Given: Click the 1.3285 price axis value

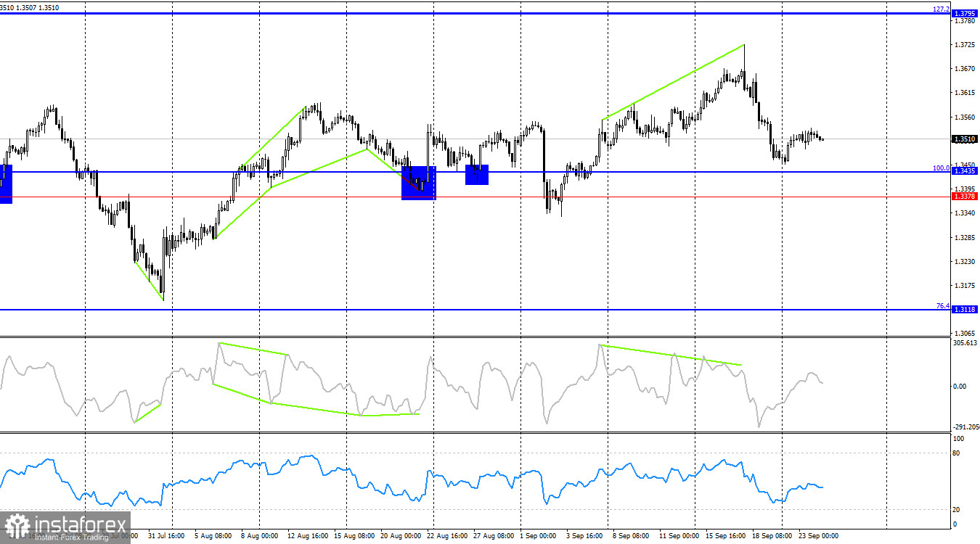Looking at the screenshot, I should click(x=965, y=237).
